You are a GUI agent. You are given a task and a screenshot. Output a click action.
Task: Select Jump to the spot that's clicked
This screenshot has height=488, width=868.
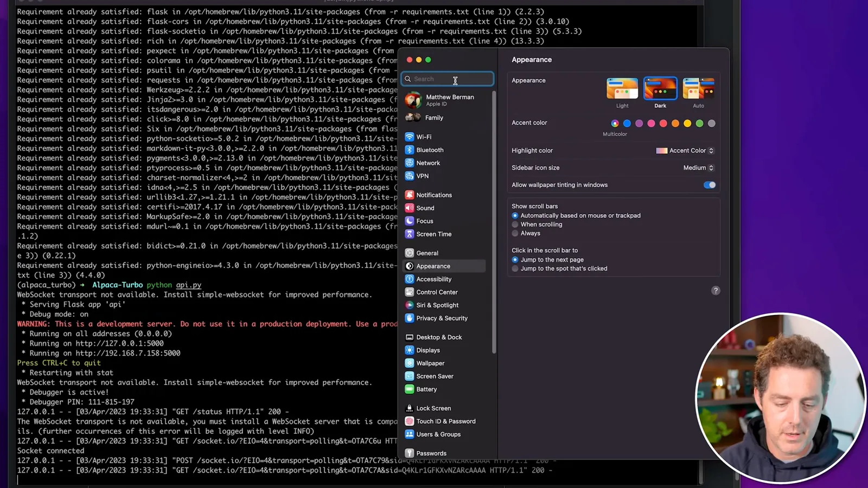[515, 269]
